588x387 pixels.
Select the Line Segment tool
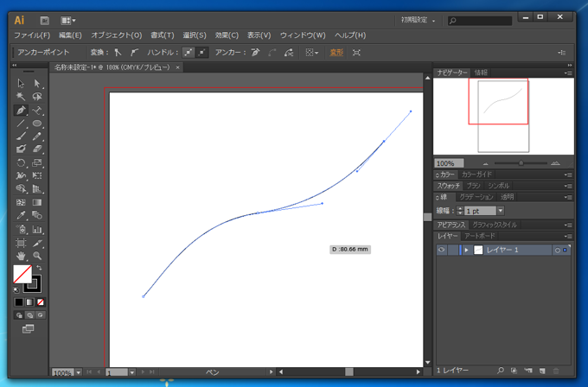(x=21, y=124)
